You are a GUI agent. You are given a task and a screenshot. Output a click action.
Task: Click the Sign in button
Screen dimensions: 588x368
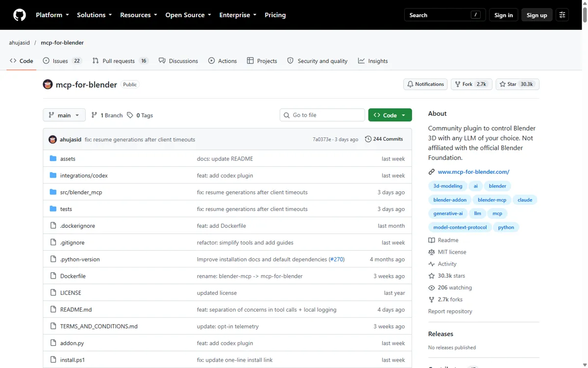coord(503,15)
